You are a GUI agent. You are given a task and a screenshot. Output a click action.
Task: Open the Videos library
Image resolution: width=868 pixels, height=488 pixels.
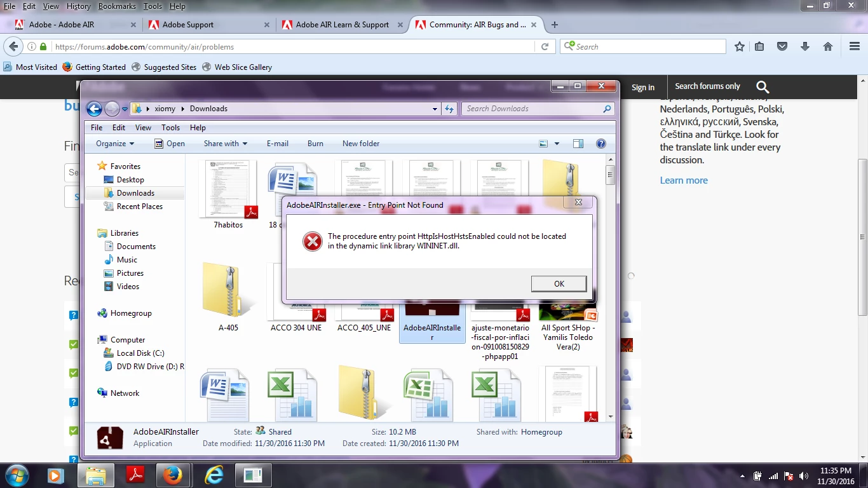(128, 287)
